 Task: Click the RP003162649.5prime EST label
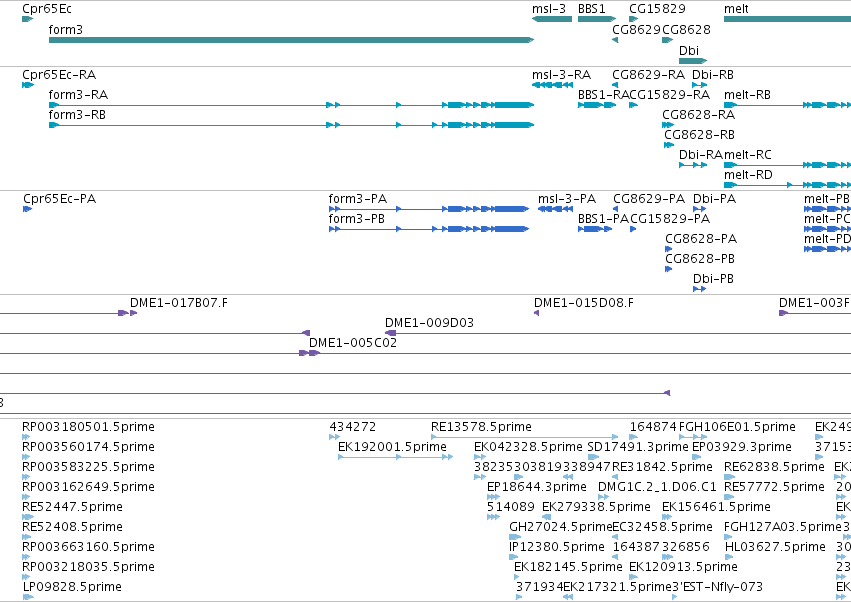(88, 487)
